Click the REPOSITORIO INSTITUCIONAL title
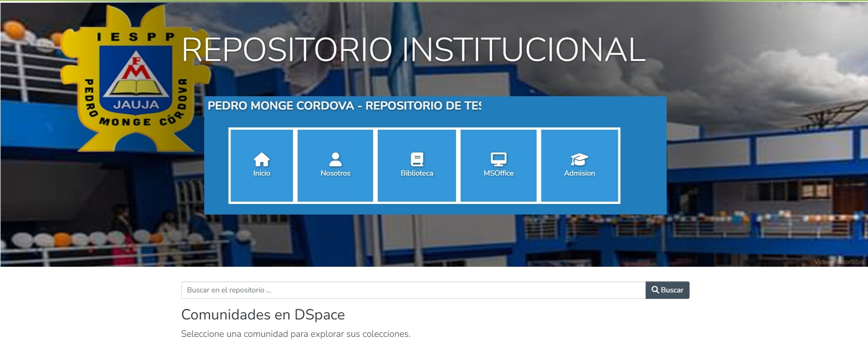The image size is (868, 341). coord(413,49)
